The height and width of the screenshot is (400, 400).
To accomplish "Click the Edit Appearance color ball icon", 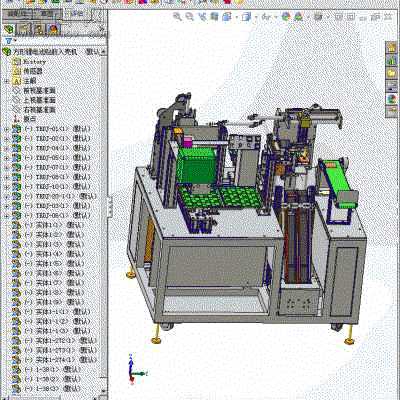I will tap(286, 16).
